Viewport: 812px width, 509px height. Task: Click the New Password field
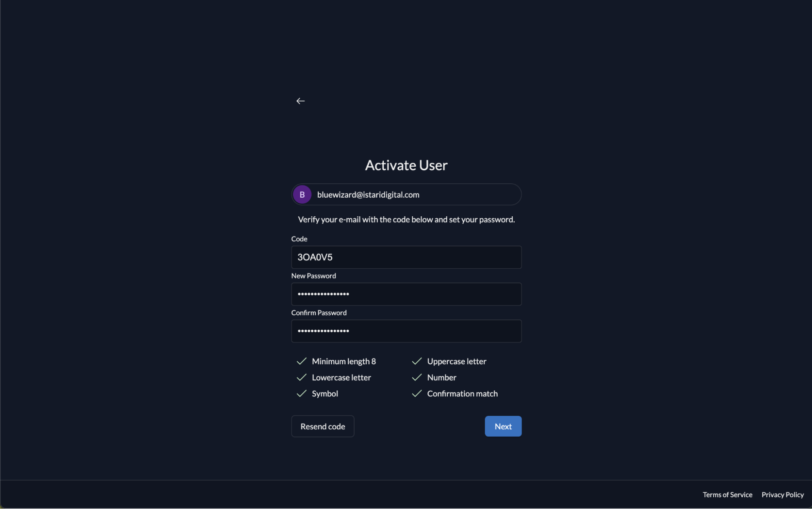click(x=406, y=294)
